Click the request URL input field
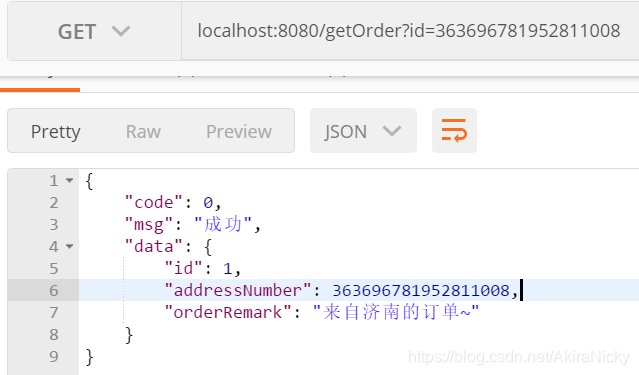The image size is (639, 375). point(410,31)
